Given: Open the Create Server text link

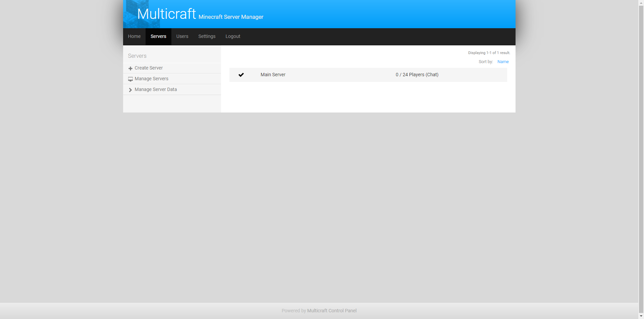Looking at the screenshot, I should click(x=149, y=68).
